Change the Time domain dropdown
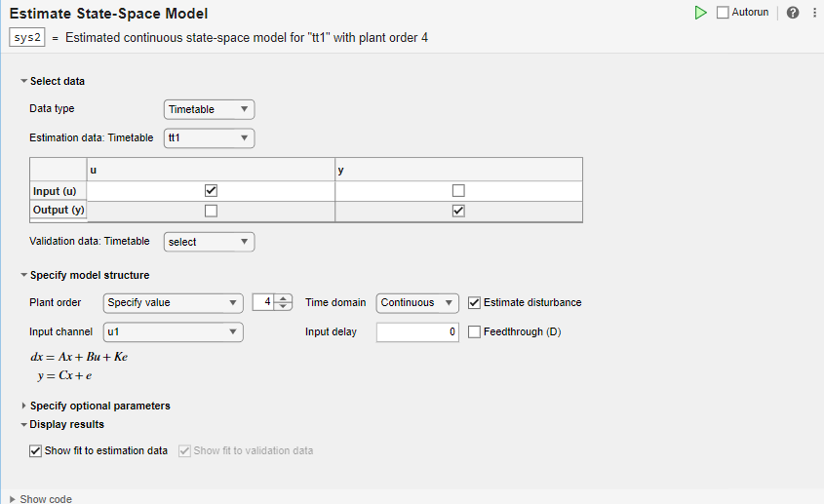Viewport: 824px width, 504px height. tap(417, 302)
